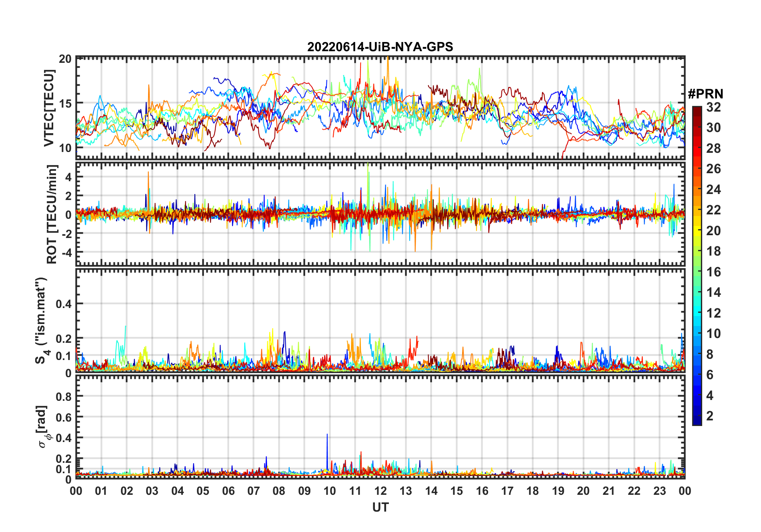Click the ROT [TECU/min] axis label
The height and width of the screenshot is (532, 761).
click(52, 214)
